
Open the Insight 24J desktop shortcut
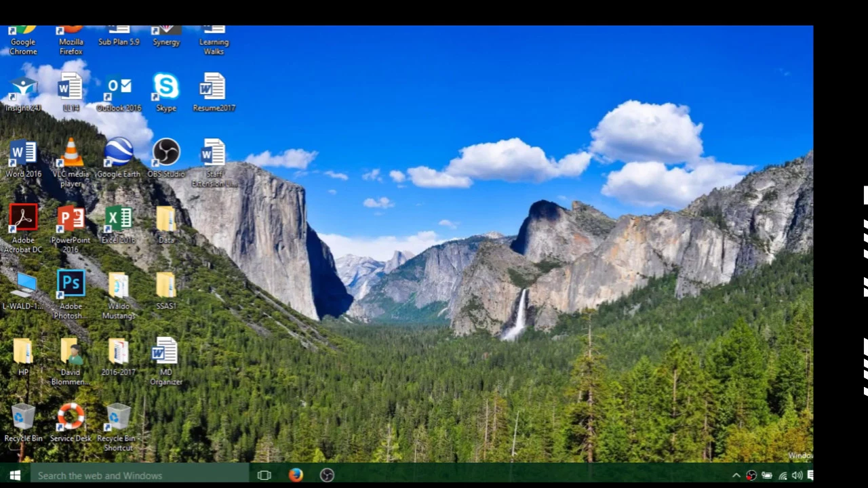[x=23, y=94]
